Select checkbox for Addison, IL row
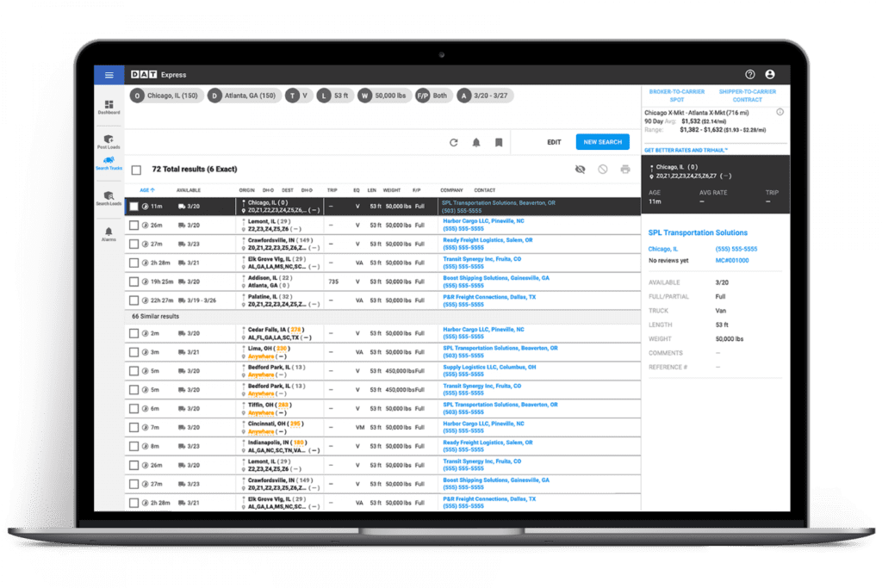The width and height of the screenshot is (882, 588). click(x=134, y=282)
